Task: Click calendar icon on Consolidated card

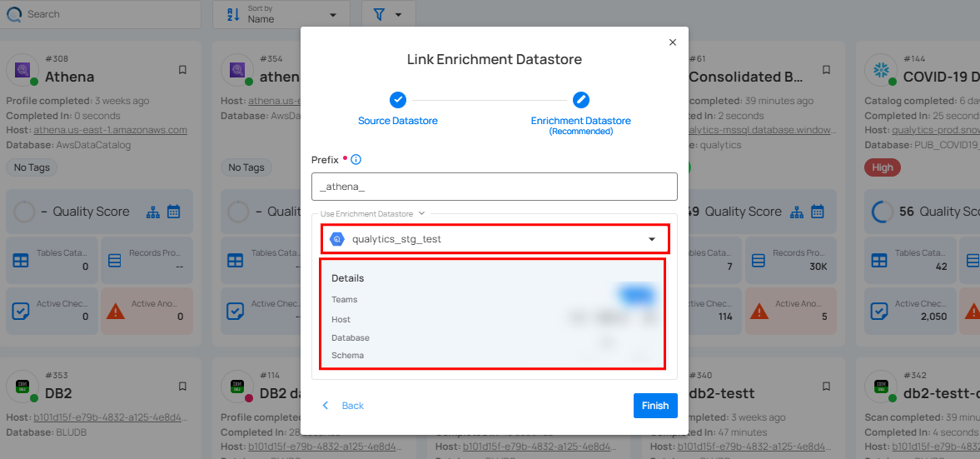Action: point(818,212)
